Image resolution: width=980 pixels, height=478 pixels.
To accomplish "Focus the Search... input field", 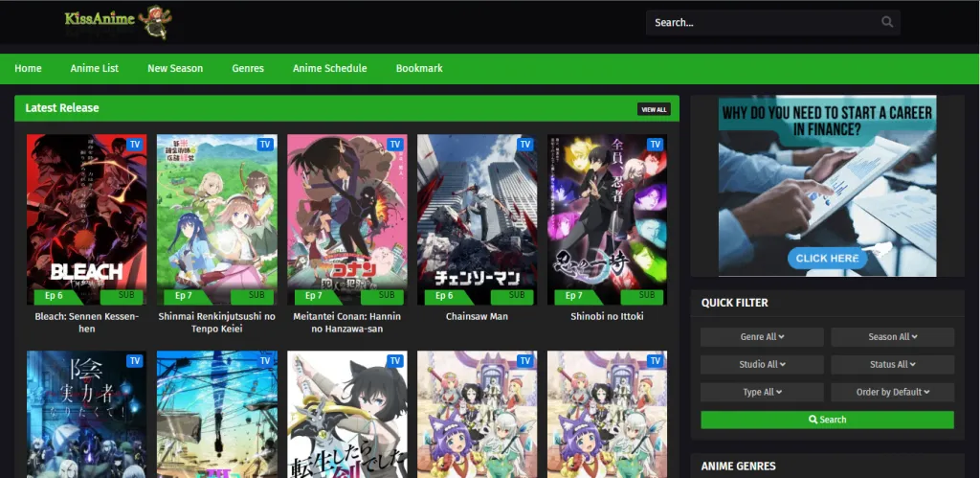I will [x=772, y=23].
